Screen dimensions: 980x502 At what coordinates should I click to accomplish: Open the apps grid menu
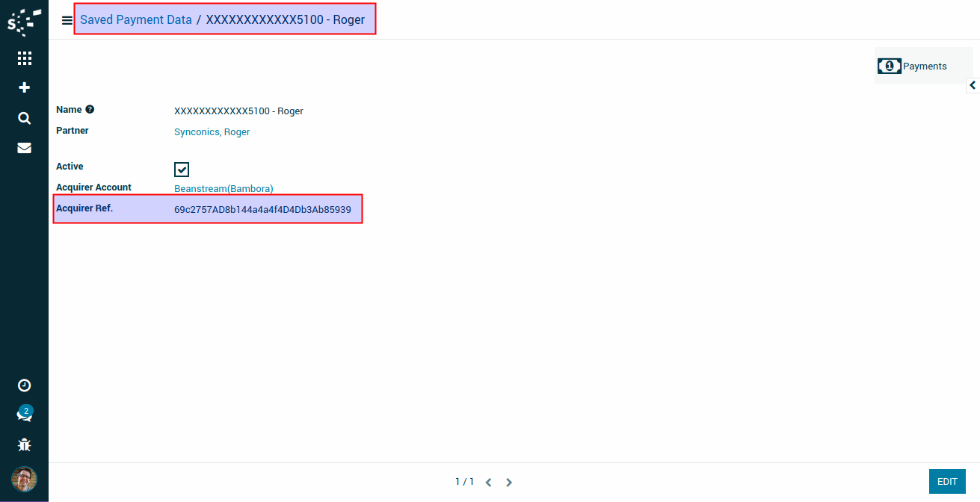tap(24, 58)
